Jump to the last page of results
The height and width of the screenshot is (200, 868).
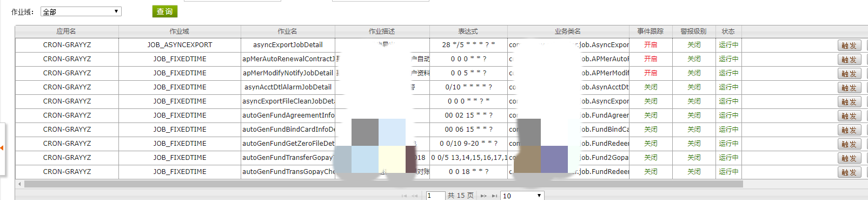coord(494,196)
